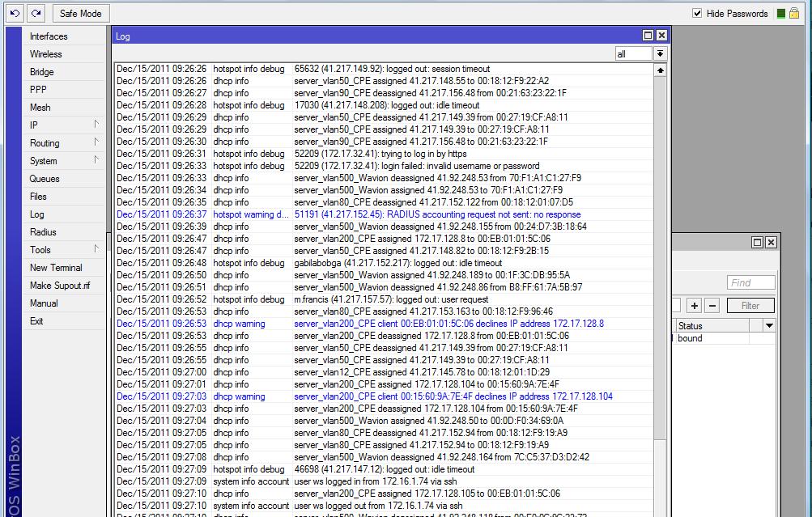Viewport: 812px width, 517px height.
Task: Click the Safe Mode button
Action: pos(80,13)
